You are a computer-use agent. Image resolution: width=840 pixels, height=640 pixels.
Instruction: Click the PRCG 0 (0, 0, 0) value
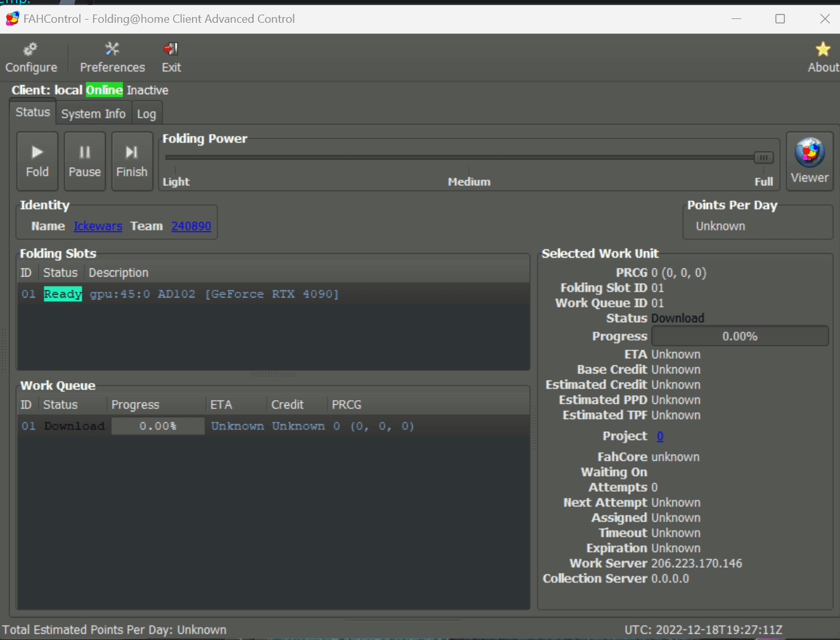[x=678, y=273]
